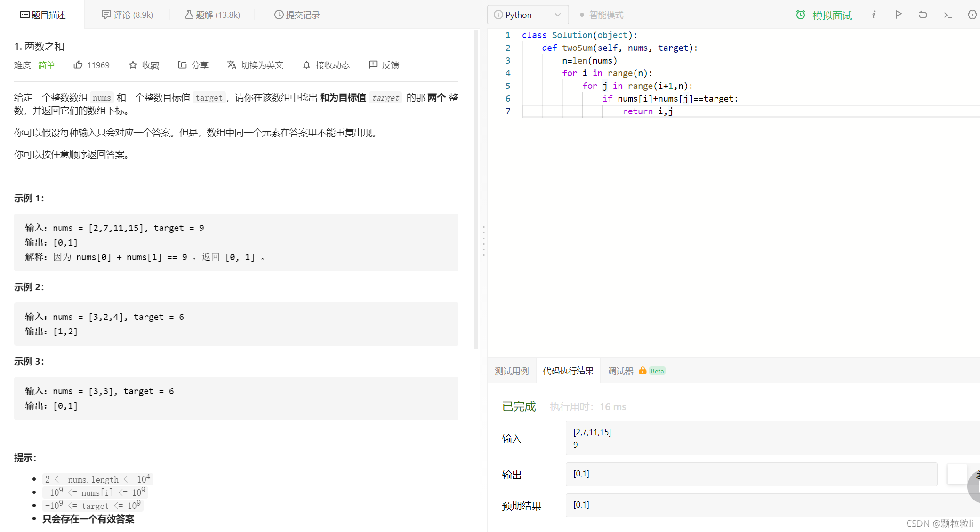Click the panel resize divider handle
The image size is (980, 532).
pyautogui.click(x=483, y=241)
